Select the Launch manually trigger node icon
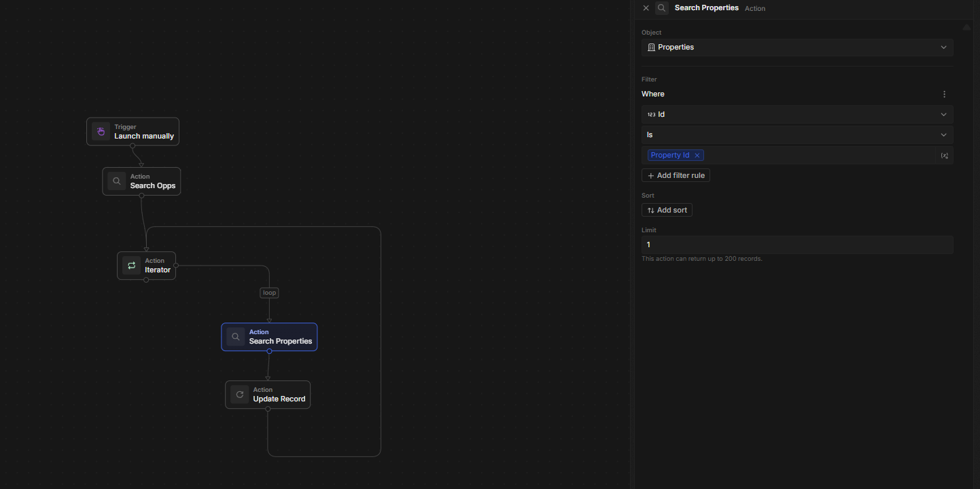The height and width of the screenshot is (489, 980). 101,131
